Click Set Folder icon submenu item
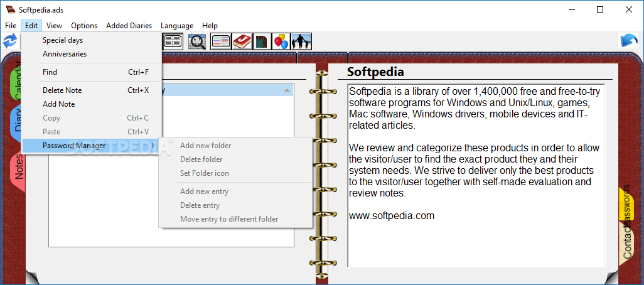The image size is (644, 285). (x=235, y=173)
